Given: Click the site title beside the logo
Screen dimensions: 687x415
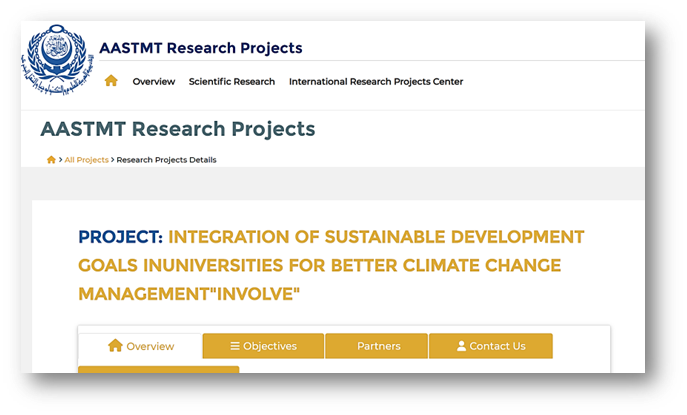Looking at the screenshot, I should (200, 48).
